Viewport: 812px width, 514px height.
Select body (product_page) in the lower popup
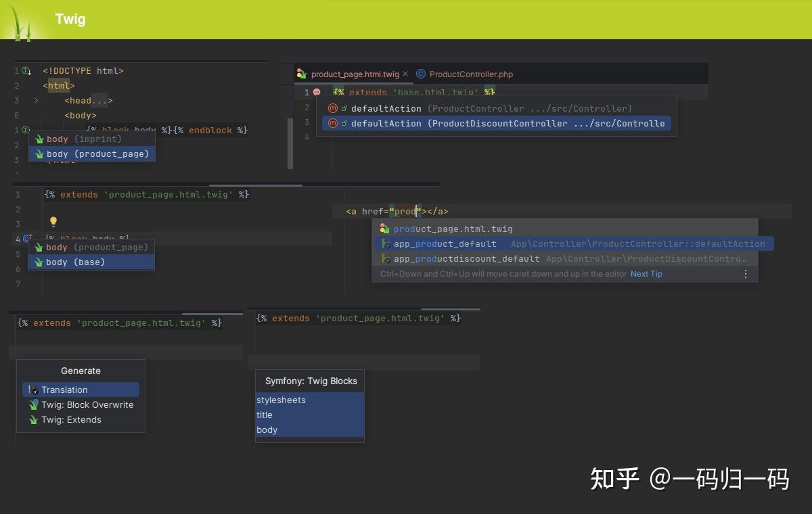click(x=91, y=247)
